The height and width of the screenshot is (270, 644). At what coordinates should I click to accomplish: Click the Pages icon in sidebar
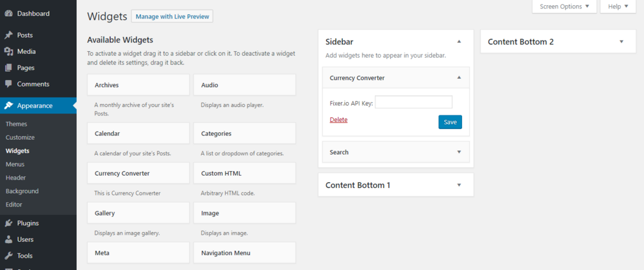click(8, 67)
